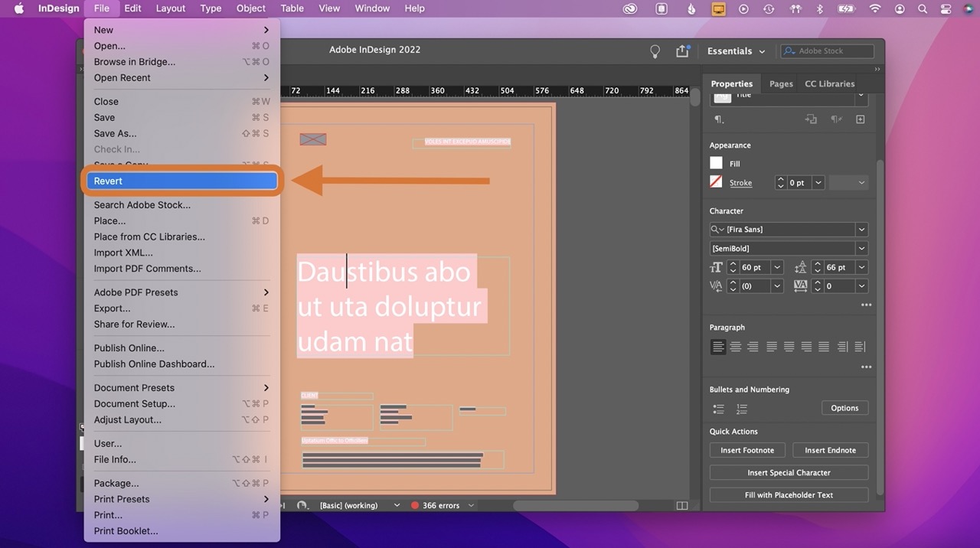Click the font size TT icon
The image size is (980, 548).
(x=716, y=267)
